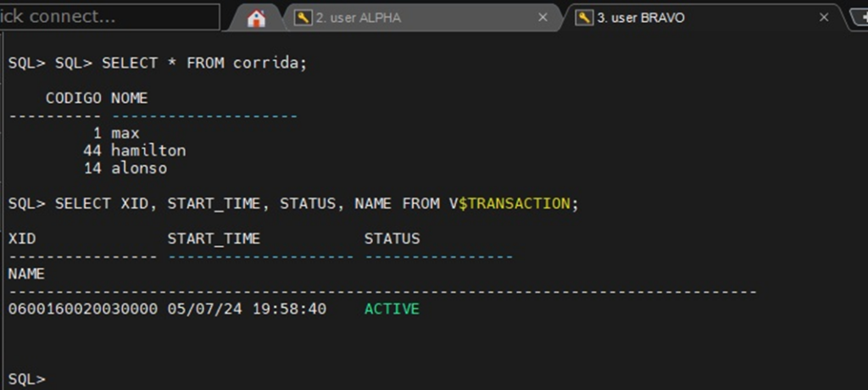Close the user ALPHA session tab
Screen dimensions: 868x390
[542, 18]
